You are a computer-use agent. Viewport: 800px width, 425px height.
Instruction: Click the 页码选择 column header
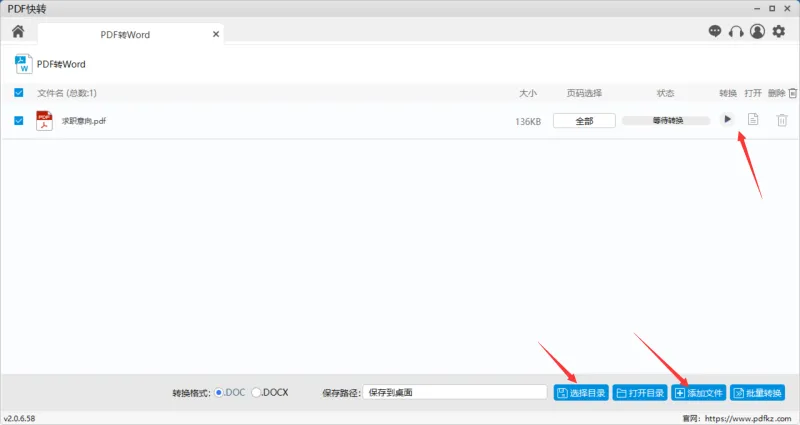[584, 93]
